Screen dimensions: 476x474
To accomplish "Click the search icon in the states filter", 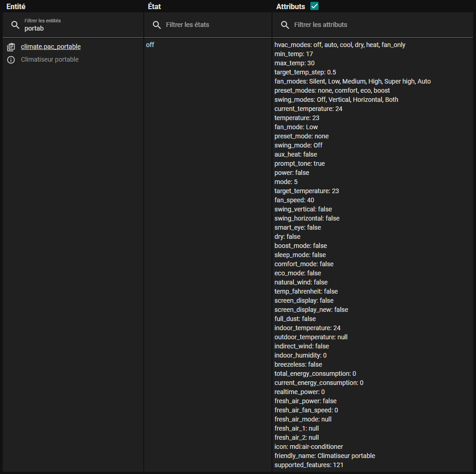I will click(x=157, y=25).
